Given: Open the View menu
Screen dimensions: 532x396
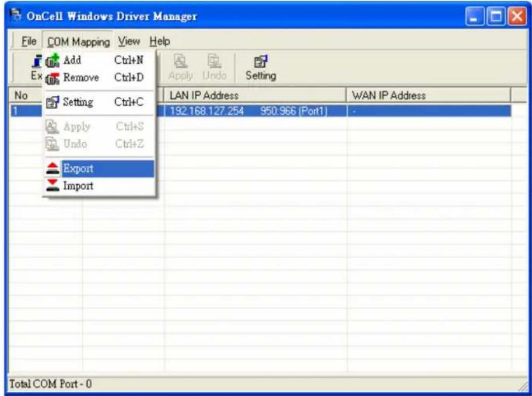Looking at the screenshot, I should tap(129, 41).
